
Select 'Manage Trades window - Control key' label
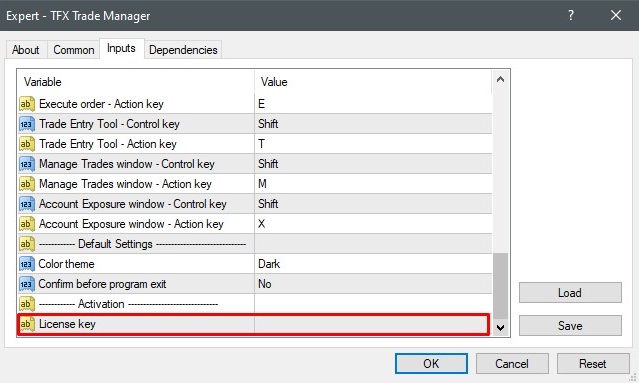tap(127, 164)
